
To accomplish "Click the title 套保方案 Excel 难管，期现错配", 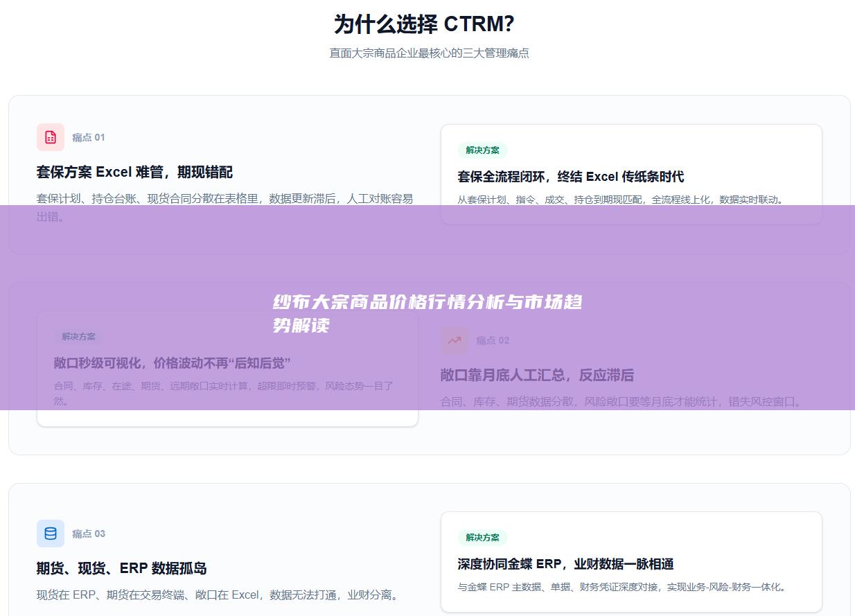I will [134, 173].
